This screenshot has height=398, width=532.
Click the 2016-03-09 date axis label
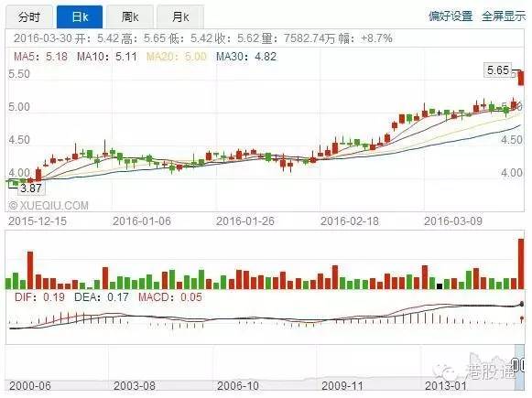[453, 221]
